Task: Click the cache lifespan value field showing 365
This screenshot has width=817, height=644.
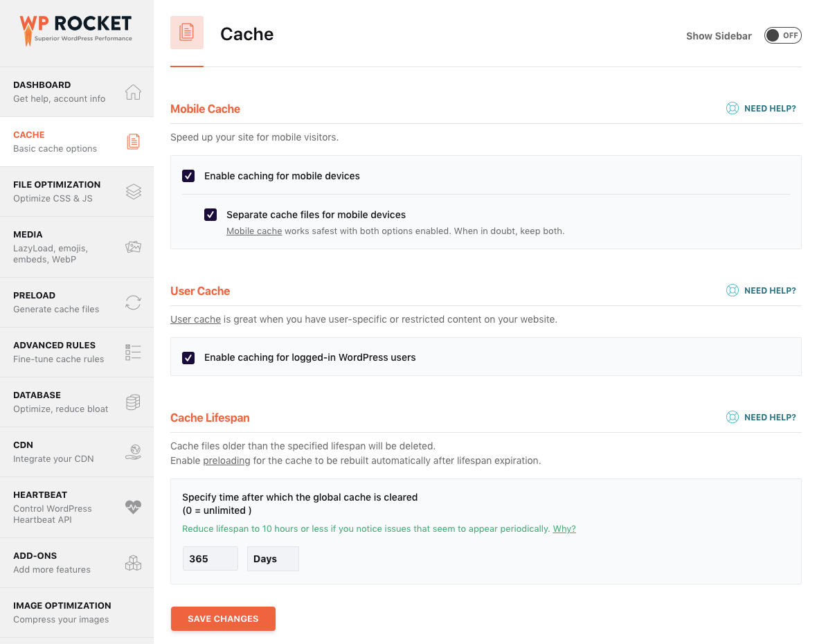Action: (x=210, y=558)
